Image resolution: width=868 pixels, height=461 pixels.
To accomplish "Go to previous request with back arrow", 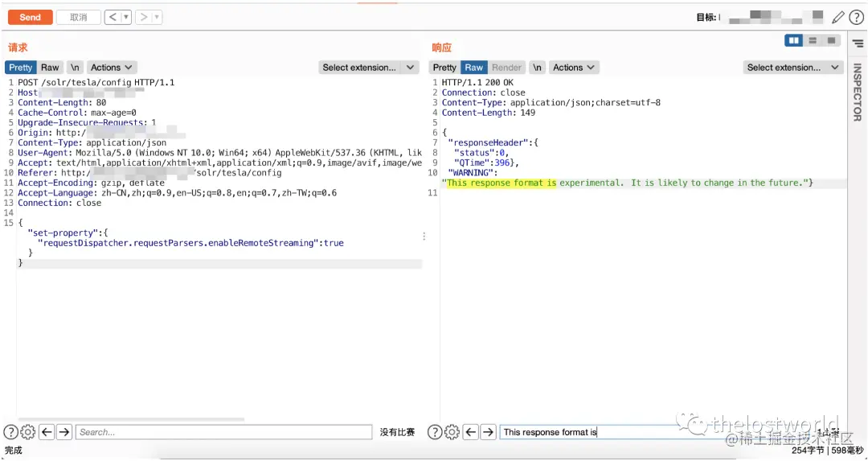I will click(113, 17).
